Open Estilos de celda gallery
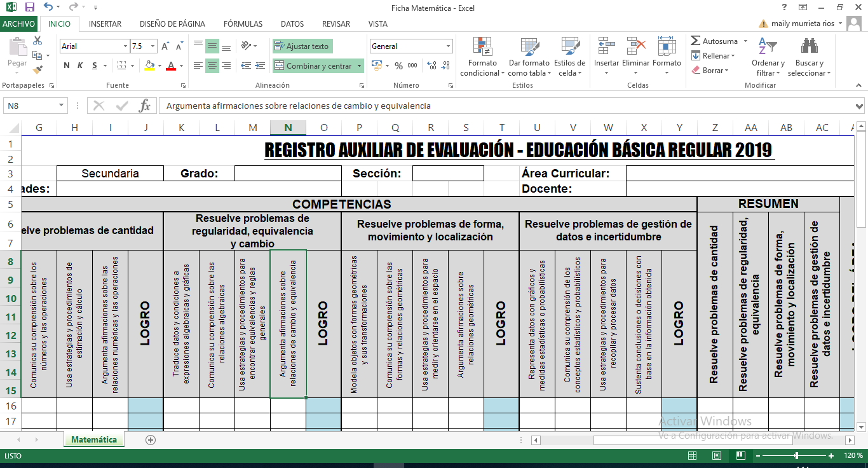868x468 pixels. 569,57
